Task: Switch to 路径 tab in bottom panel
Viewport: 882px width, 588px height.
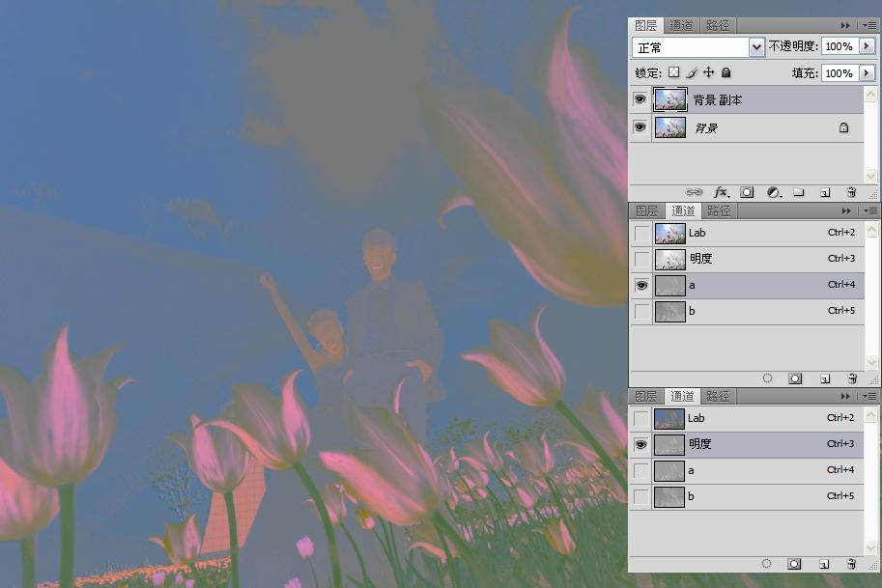Action: coord(718,396)
